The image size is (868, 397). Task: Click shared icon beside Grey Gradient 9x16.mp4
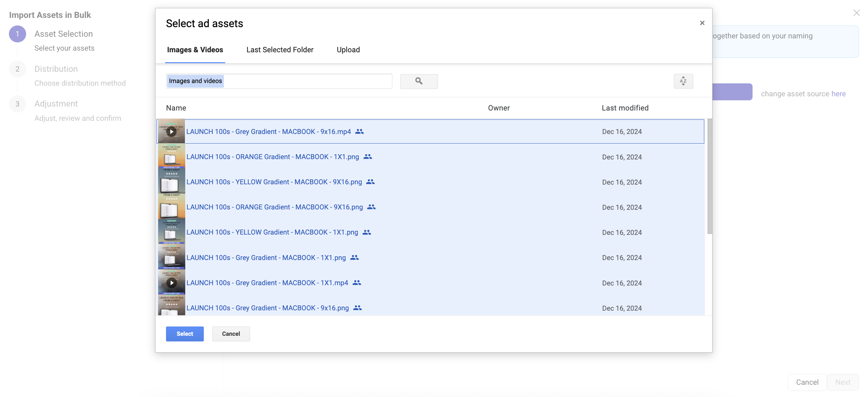[x=360, y=131]
